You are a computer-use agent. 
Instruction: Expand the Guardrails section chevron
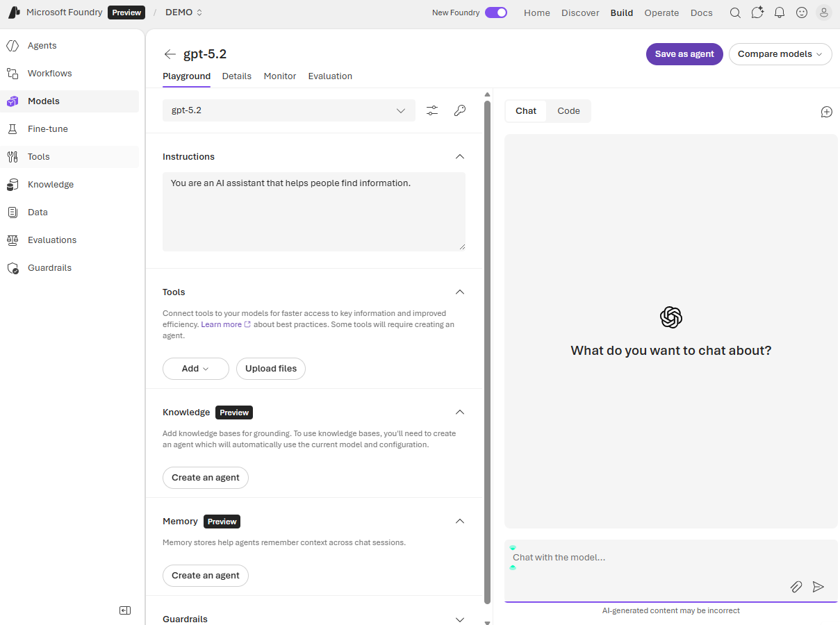pos(459,619)
